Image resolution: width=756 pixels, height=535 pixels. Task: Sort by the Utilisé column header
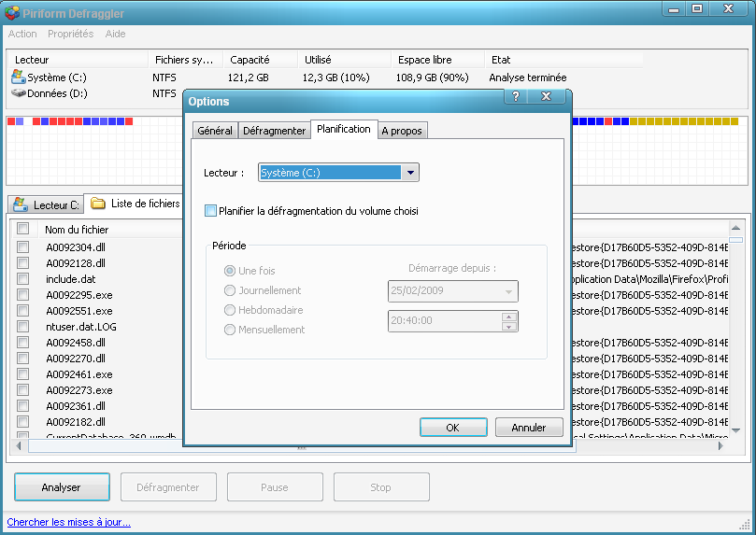(344, 60)
